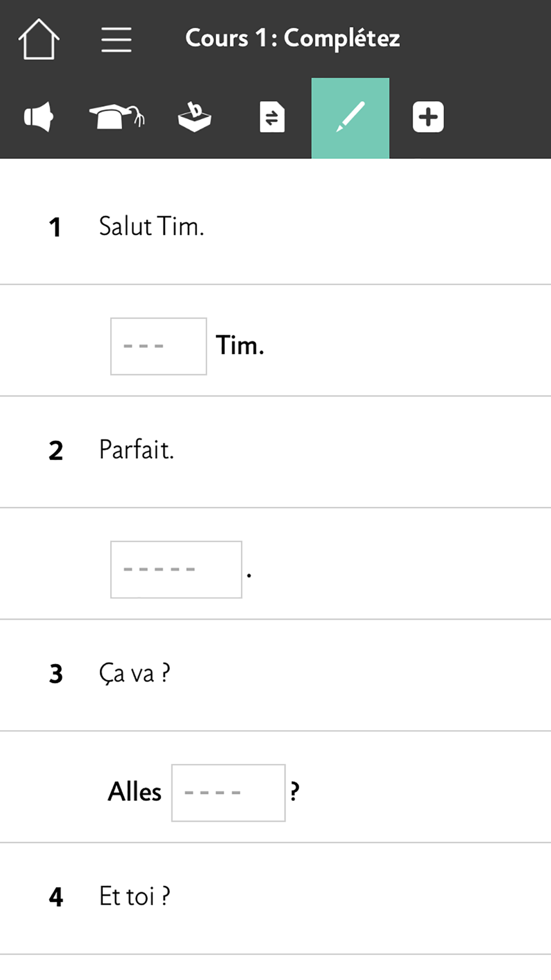Viewport: 551px width, 980px height.
Task: Select sentence "Ça va ?"
Action: [134, 674]
